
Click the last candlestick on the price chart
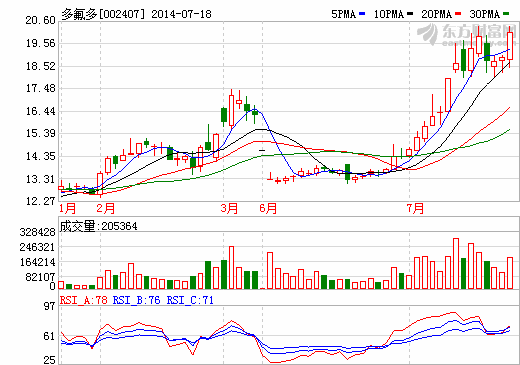pos(510,46)
